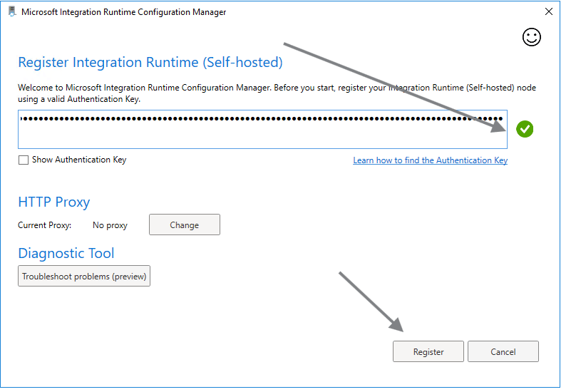
Task: Click the Register button
Action: (x=428, y=351)
